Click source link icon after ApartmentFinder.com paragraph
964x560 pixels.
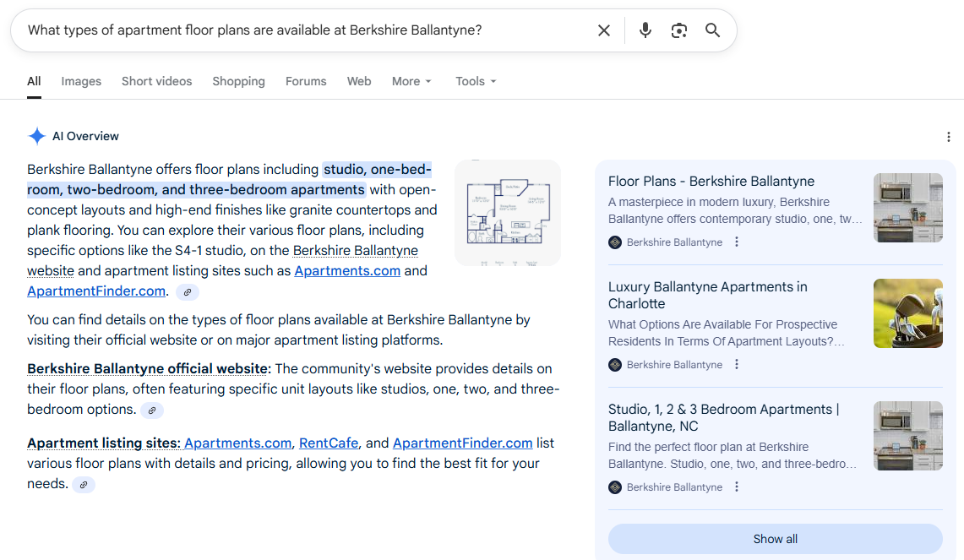coord(188,292)
